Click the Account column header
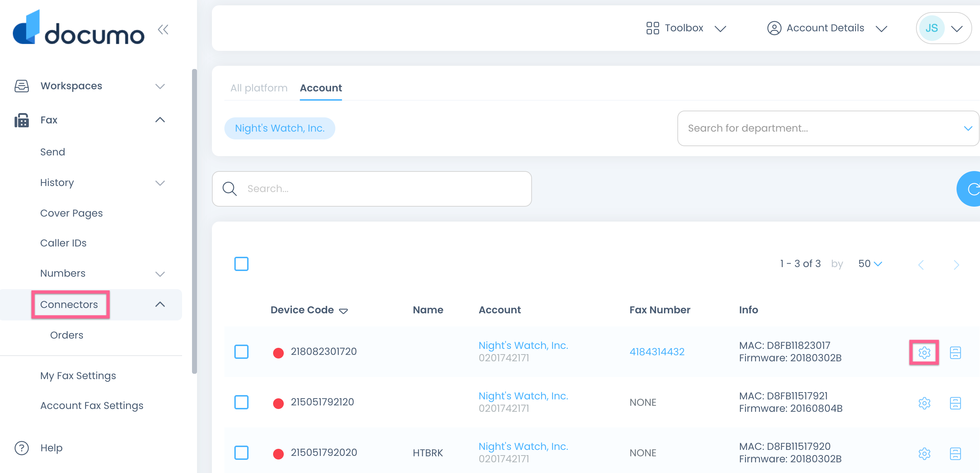This screenshot has height=473, width=980. click(x=500, y=310)
